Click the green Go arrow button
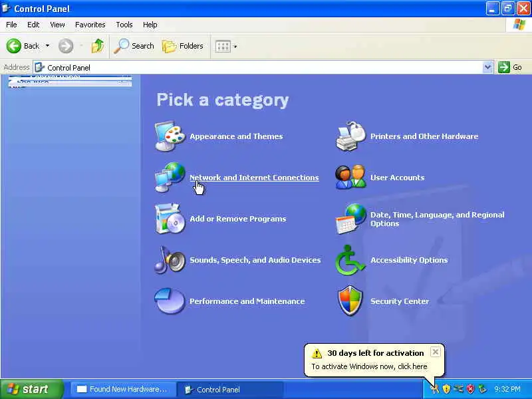 point(504,67)
